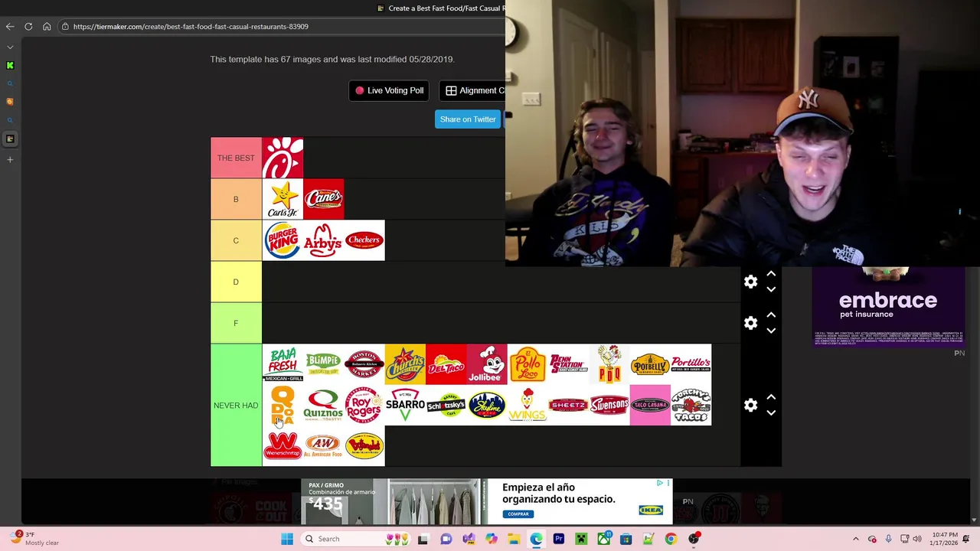The height and width of the screenshot is (551, 980).
Task: Move the NEVER HAD row up
Action: [771, 397]
